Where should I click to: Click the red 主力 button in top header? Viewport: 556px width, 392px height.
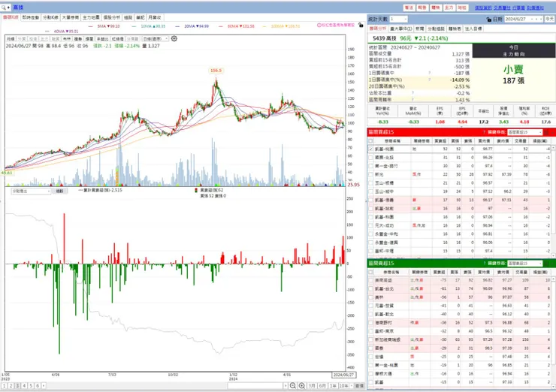(449, 8)
